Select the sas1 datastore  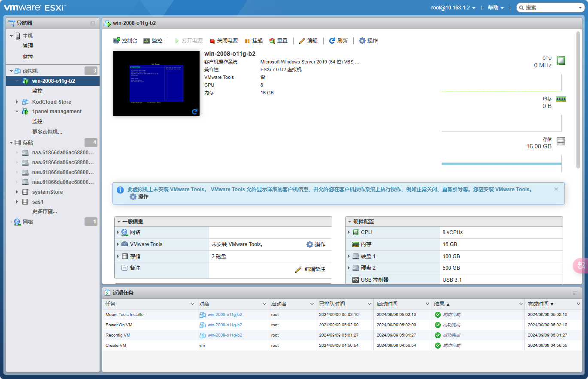click(38, 202)
